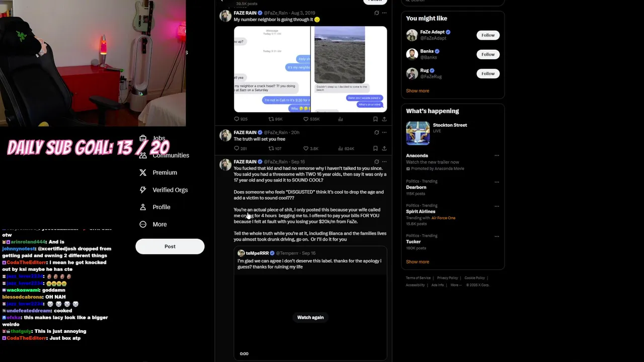The image size is (644, 362).
Task: Click Show more under You might like
Action: tap(418, 91)
